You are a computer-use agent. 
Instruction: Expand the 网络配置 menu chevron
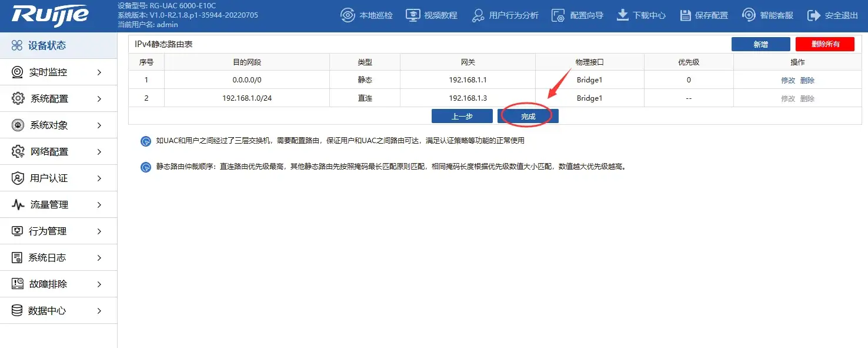pyautogui.click(x=99, y=151)
